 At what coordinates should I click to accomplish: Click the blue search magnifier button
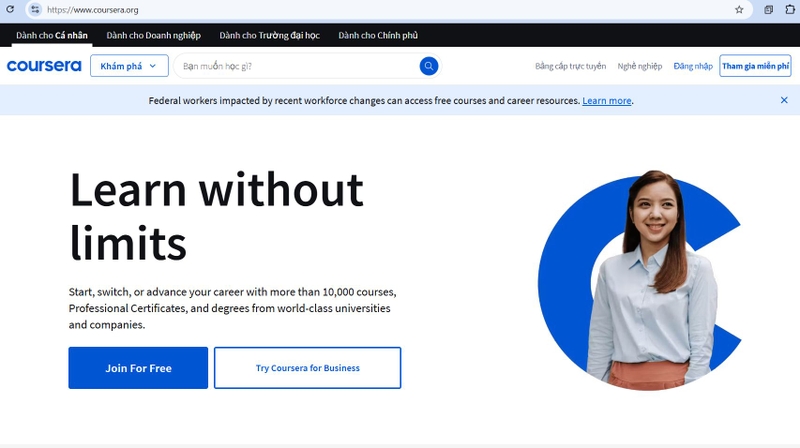pos(429,66)
